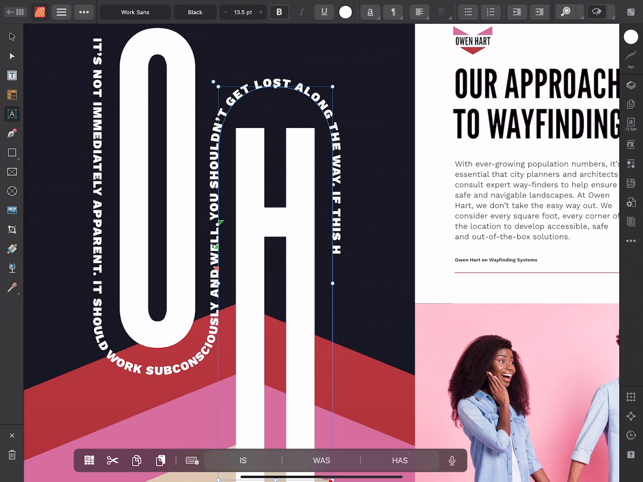Activate the Pen tool
Image resolution: width=643 pixels, height=482 pixels.
12,133
